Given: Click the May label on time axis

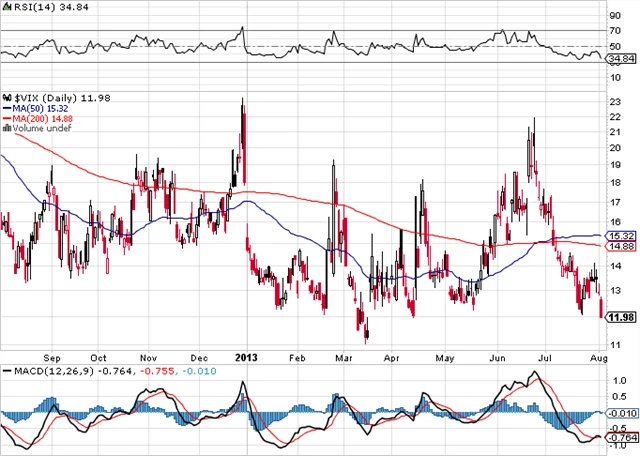Looking at the screenshot, I should [x=445, y=358].
